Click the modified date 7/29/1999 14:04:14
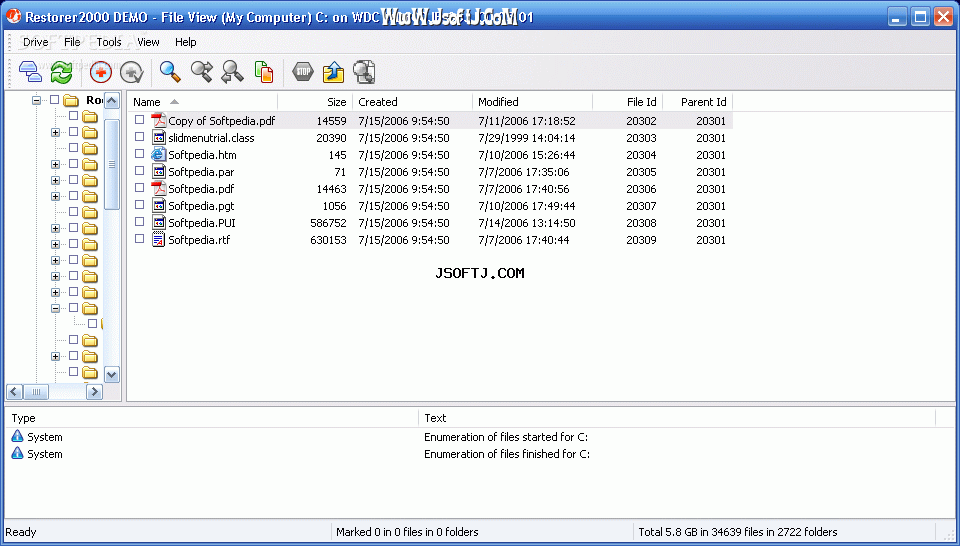 527,138
